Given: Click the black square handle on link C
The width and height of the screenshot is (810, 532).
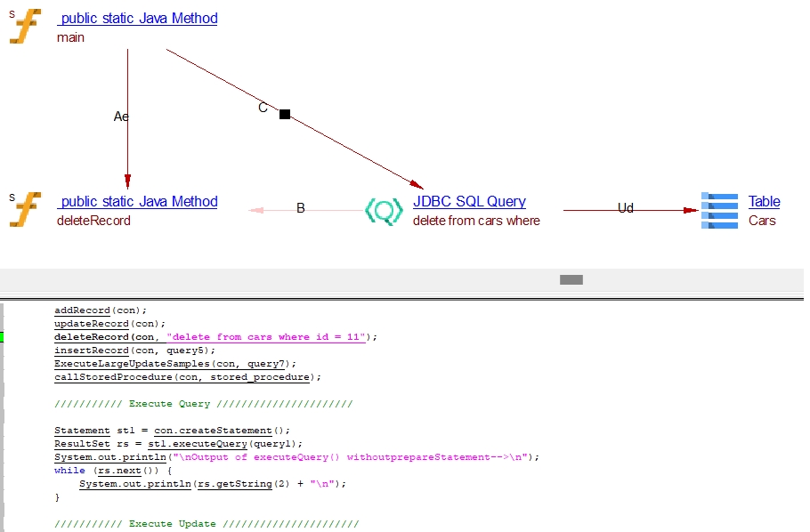Looking at the screenshot, I should [x=285, y=114].
